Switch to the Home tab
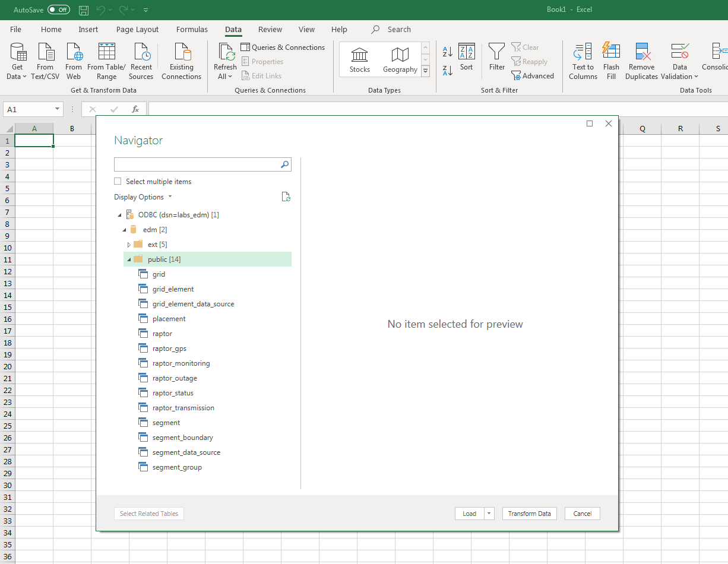Image resolution: width=728 pixels, height=564 pixels. (x=51, y=30)
